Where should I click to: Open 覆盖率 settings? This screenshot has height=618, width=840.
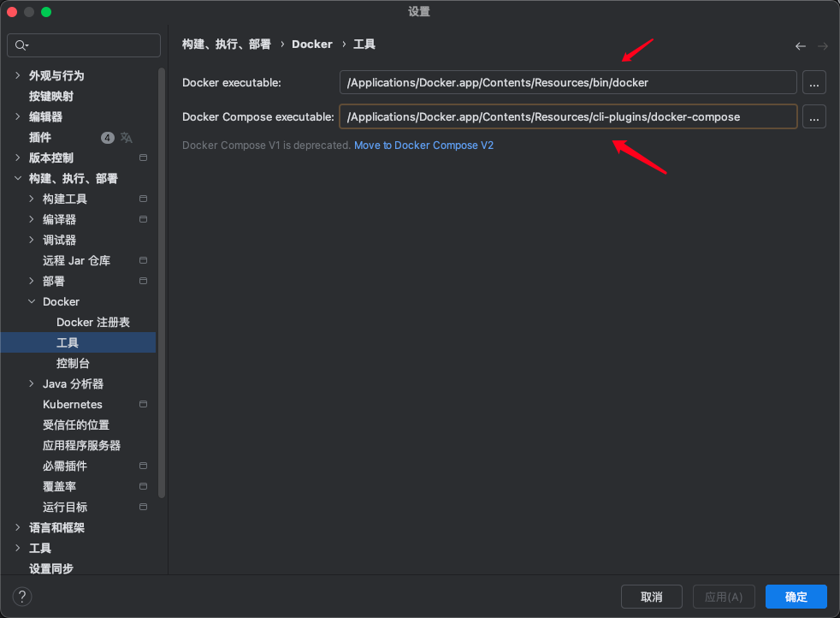tap(60, 486)
